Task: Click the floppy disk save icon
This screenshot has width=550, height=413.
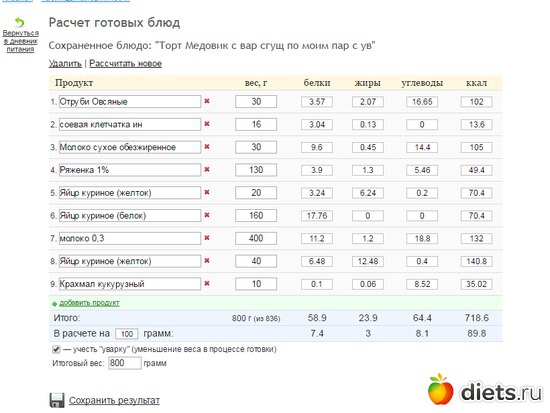Action: [x=57, y=400]
